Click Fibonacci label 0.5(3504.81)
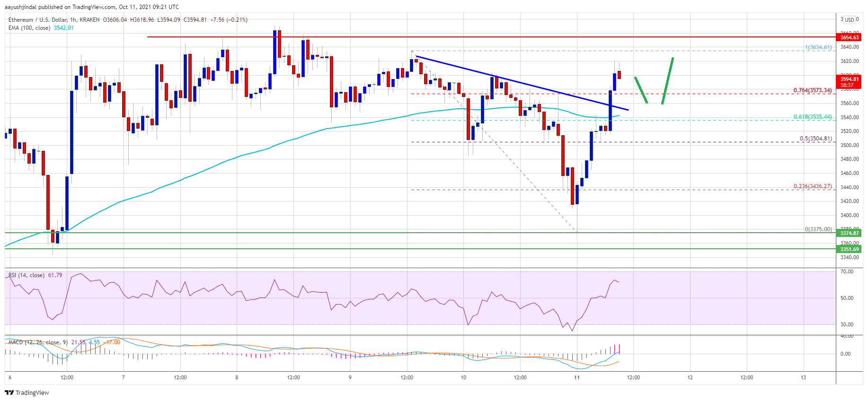Viewport: 868px width, 401px height. (x=816, y=139)
